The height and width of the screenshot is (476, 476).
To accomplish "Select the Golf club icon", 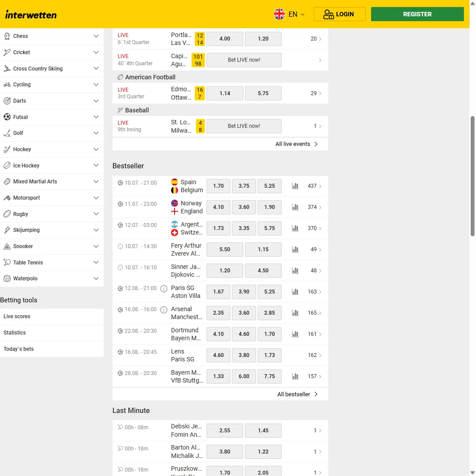I will tap(7, 133).
